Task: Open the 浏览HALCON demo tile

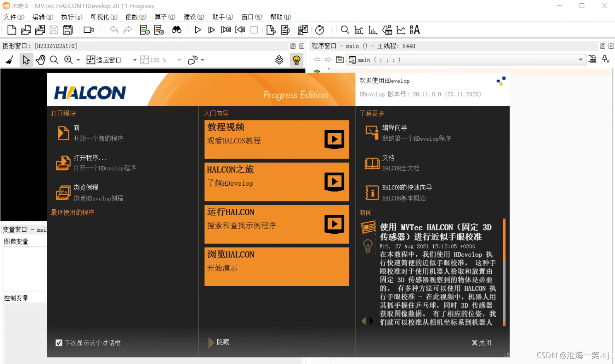Action: [x=277, y=267]
